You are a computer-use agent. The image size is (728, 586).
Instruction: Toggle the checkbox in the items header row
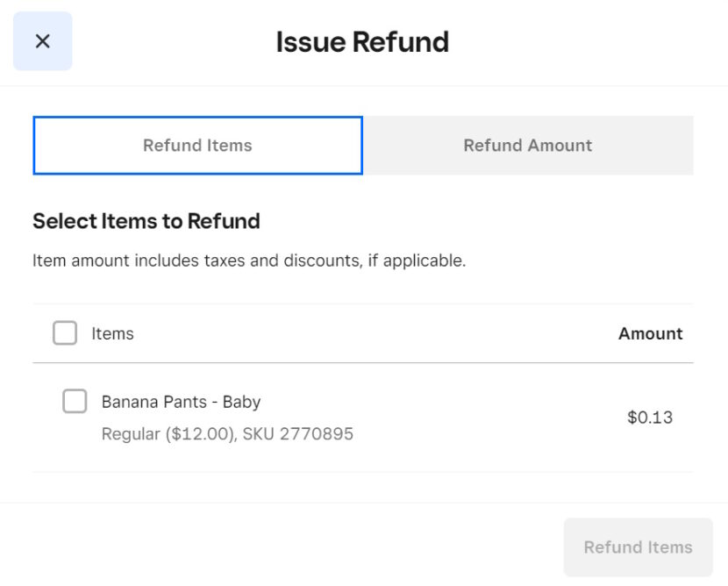[64, 333]
